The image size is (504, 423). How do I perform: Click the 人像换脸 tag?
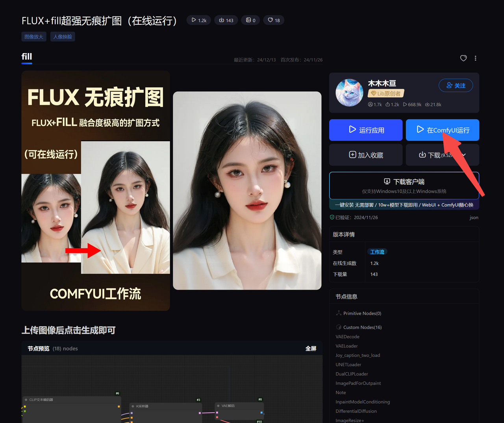63,37
